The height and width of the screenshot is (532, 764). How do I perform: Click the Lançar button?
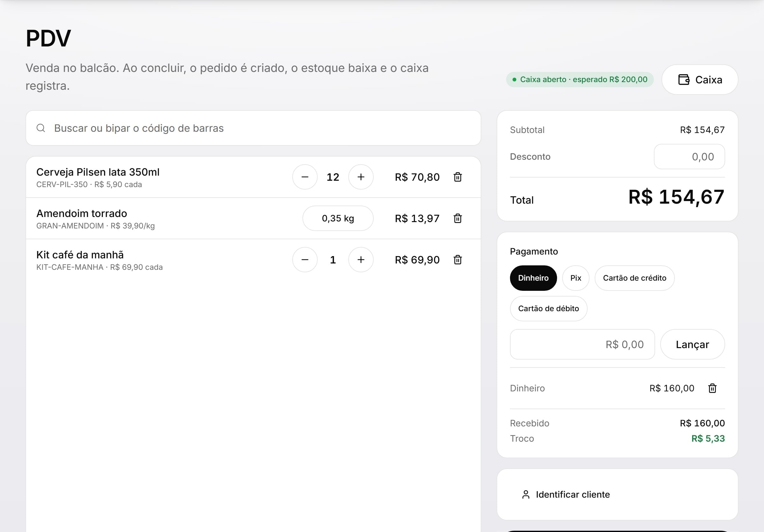[x=692, y=345]
